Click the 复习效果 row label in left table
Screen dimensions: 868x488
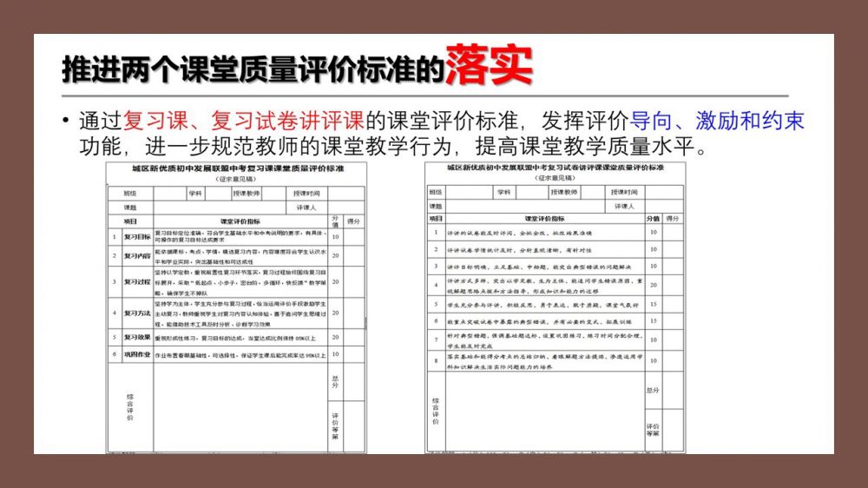click(136, 337)
